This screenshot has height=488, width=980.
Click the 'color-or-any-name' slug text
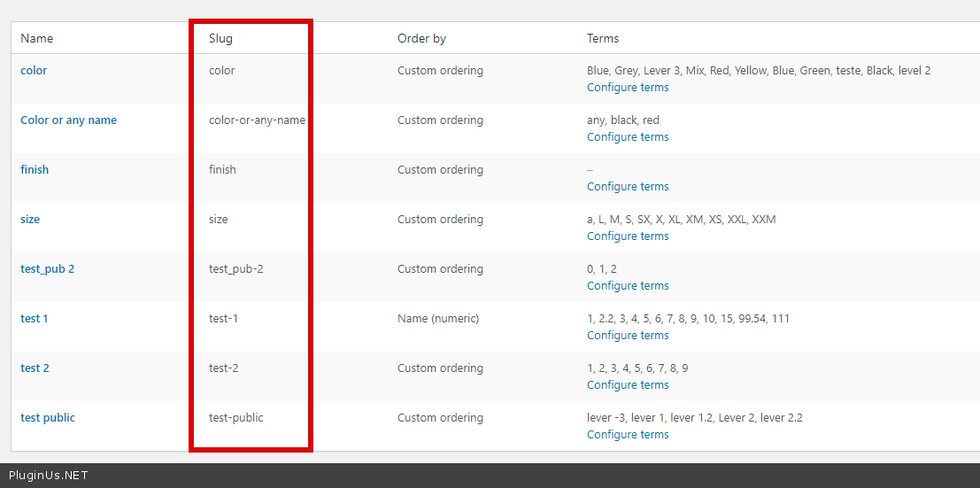257,120
